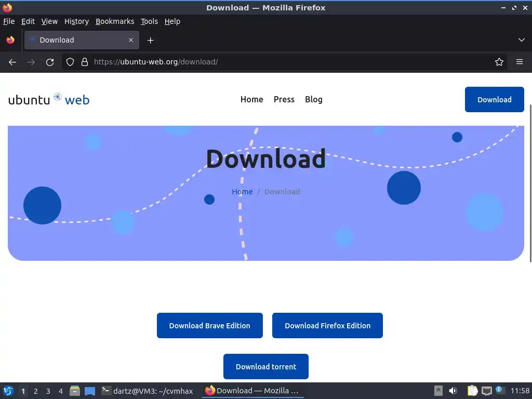Viewport: 532px width, 399px height.
Task: View site security via the padlock icon
Action: coord(85,62)
